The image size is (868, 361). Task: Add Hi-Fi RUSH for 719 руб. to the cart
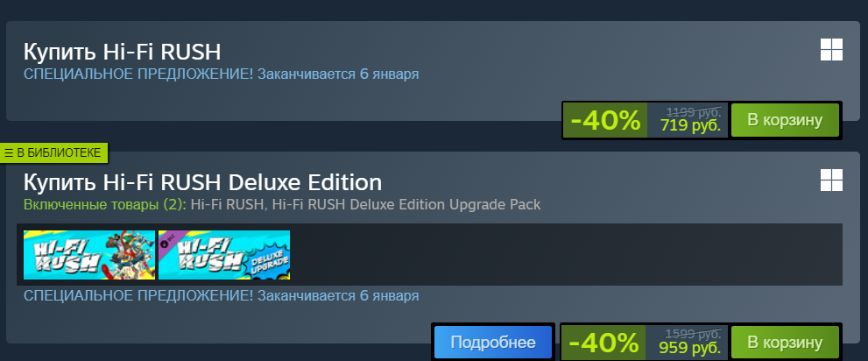click(785, 119)
